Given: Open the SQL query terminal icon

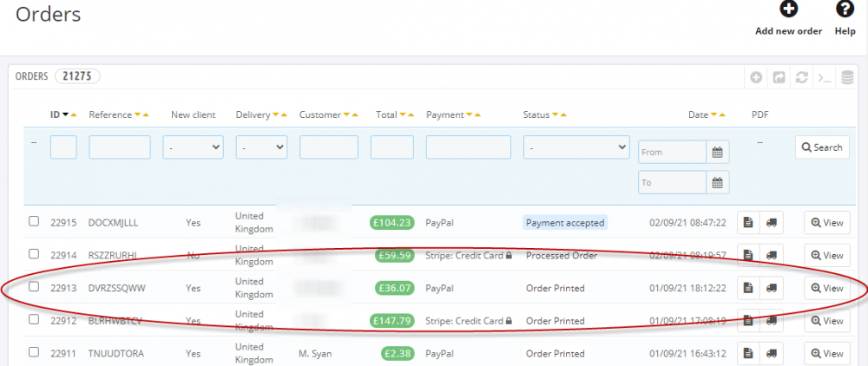Looking at the screenshot, I should point(824,77).
